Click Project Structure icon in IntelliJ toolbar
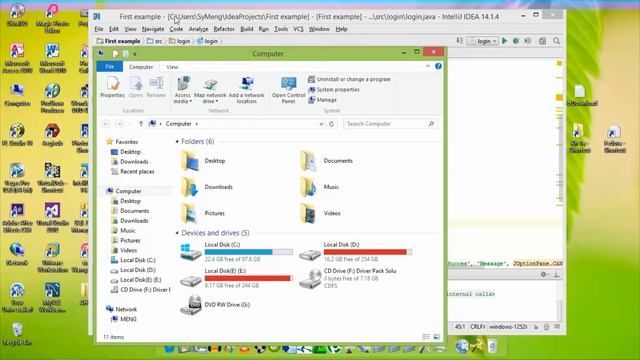 point(542,41)
